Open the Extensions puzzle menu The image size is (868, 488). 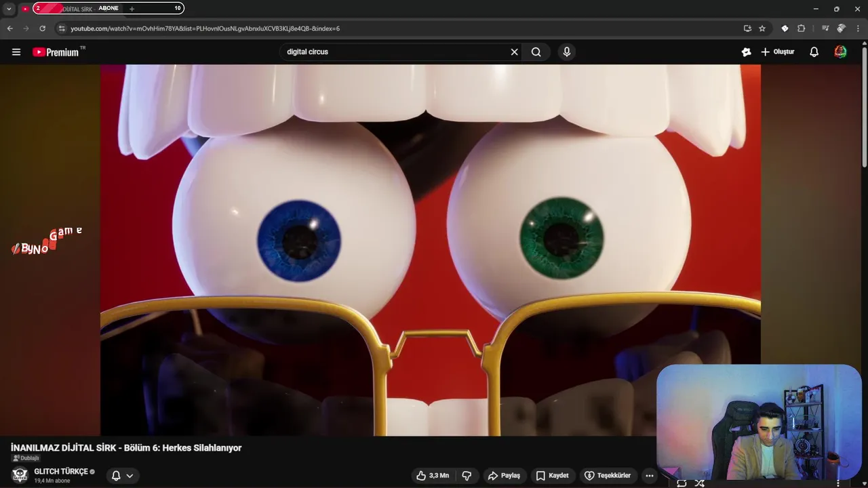tap(801, 28)
